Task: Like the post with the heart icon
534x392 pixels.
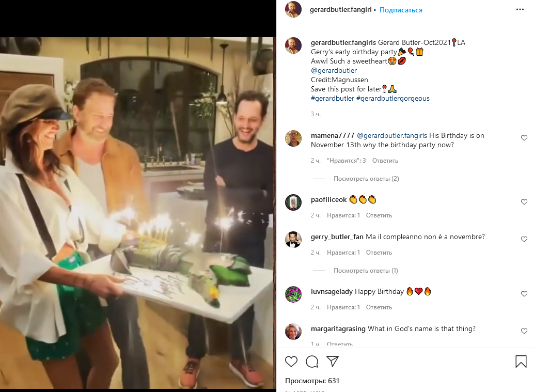Action: tap(291, 362)
